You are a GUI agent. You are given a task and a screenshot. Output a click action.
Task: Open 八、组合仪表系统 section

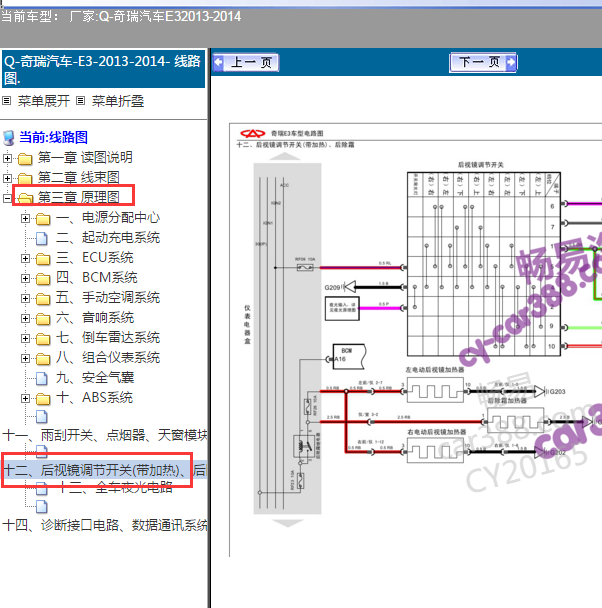pyautogui.click(x=108, y=358)
